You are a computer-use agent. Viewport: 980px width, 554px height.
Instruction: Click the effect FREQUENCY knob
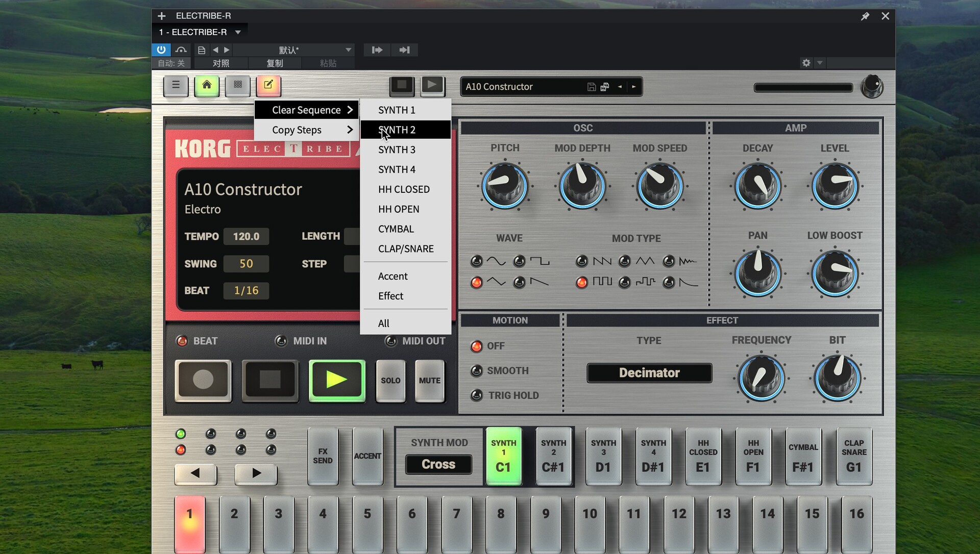pyautogui.click(x=761, y=379)
